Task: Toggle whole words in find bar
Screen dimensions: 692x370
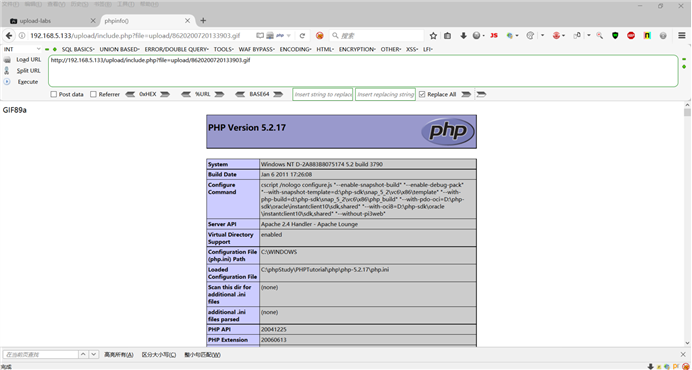Action: [x=203, y=355]
